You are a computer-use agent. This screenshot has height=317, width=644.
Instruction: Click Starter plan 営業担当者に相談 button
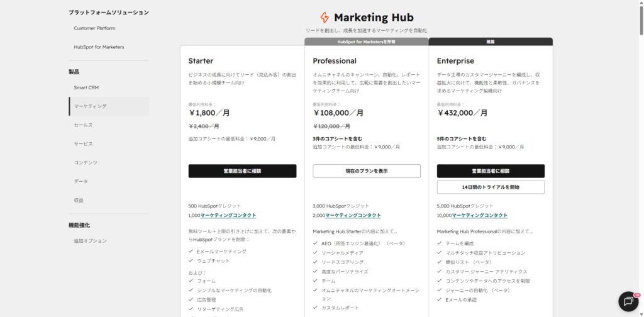(x=242, y=171)
